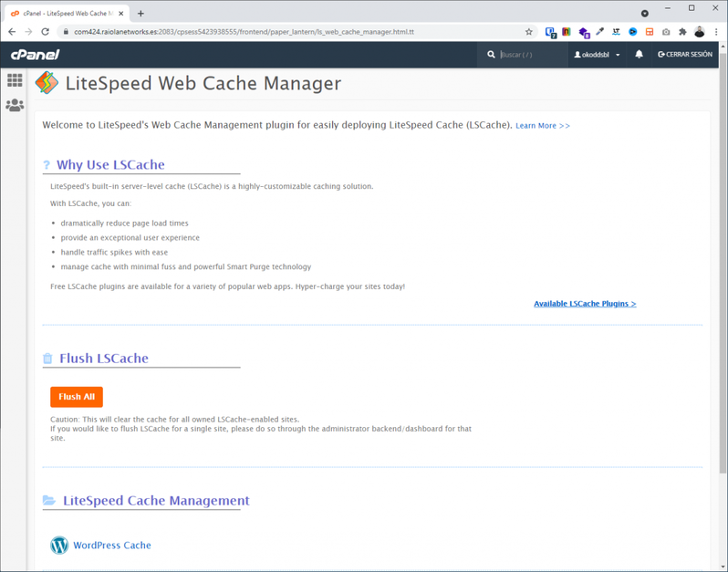Open the User Manager people icon in sidebar
Image resolution: width=728 pixels, height=572 pixels.
click(x=15, y=105)
